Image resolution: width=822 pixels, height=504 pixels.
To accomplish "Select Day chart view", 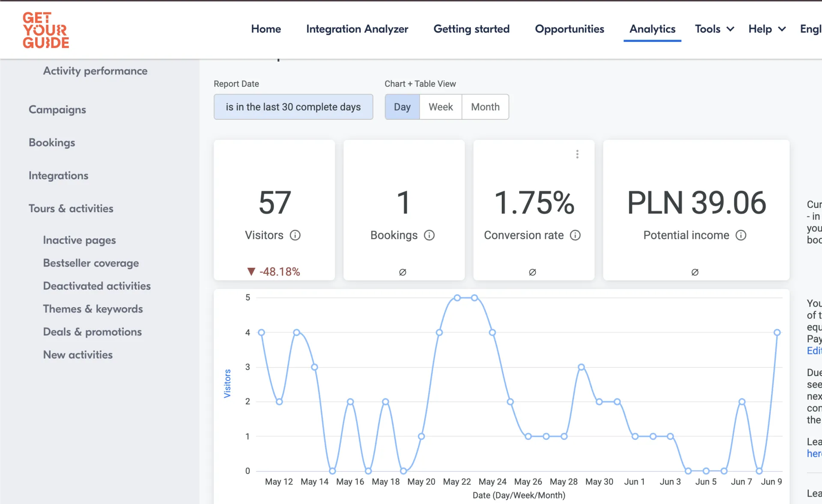I will (402, 107).
